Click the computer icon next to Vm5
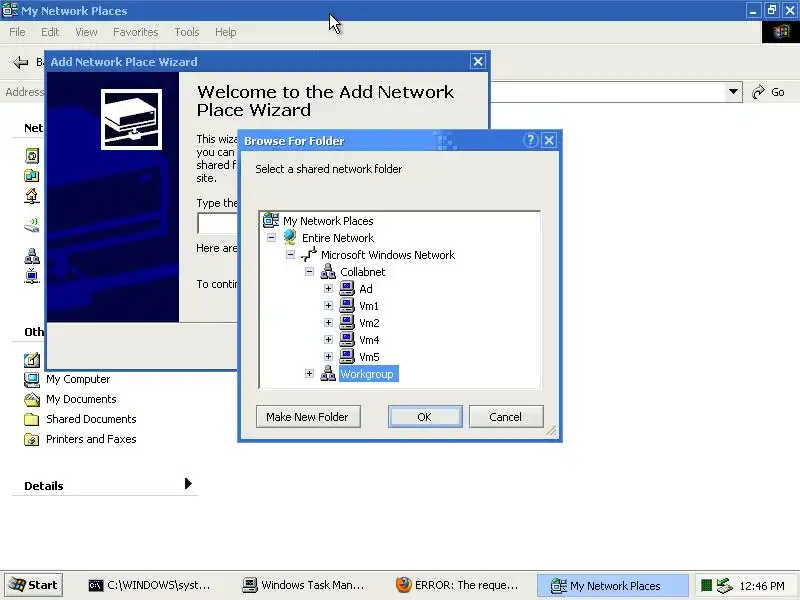This screenshot has width=800, height=600. point(347,356)
